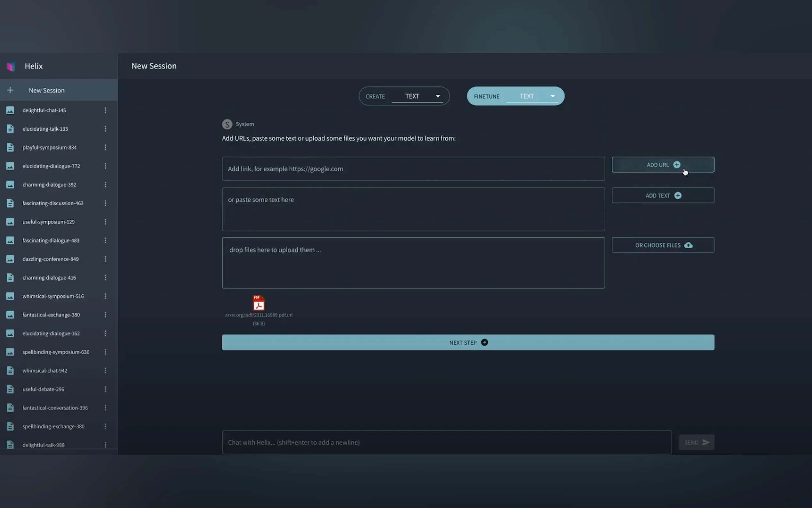This screenshot has height=508, width=812.
Task: Proceed with the Next Step button
Action: tap(468, 342)
